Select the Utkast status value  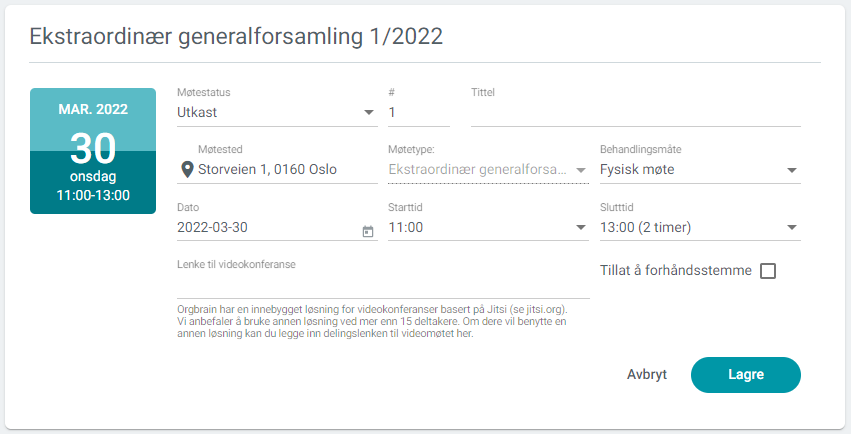[197, 112]
